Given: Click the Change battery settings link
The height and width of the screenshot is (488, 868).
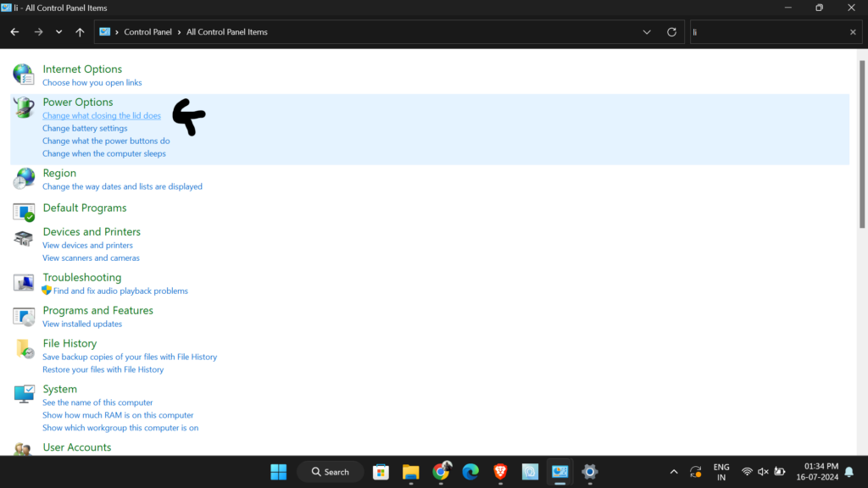Looking at the screenshot, I should pyautogui.click(x=85, y=128).
